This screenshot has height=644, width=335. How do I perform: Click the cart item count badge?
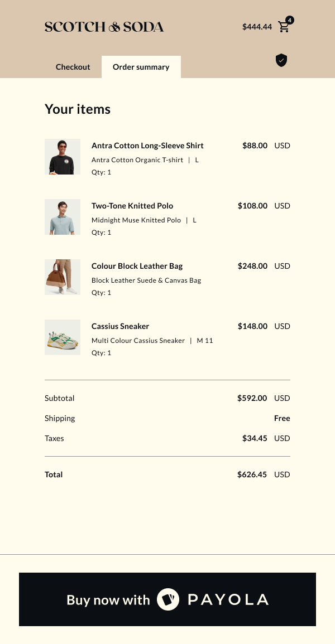tap(290, 20)
